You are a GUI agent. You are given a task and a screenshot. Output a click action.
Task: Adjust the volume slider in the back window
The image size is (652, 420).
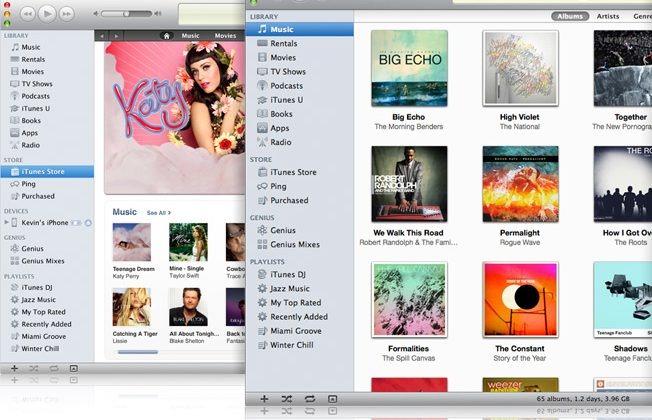[x=126, y=14]
